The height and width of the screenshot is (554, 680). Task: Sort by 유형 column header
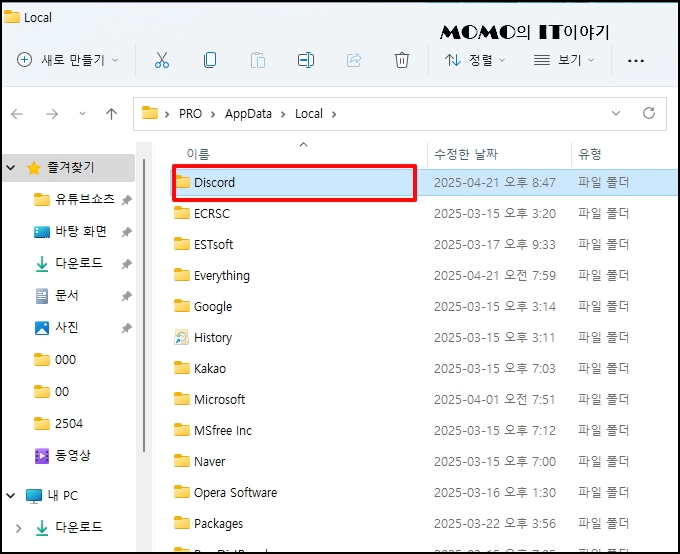[590, 154]
